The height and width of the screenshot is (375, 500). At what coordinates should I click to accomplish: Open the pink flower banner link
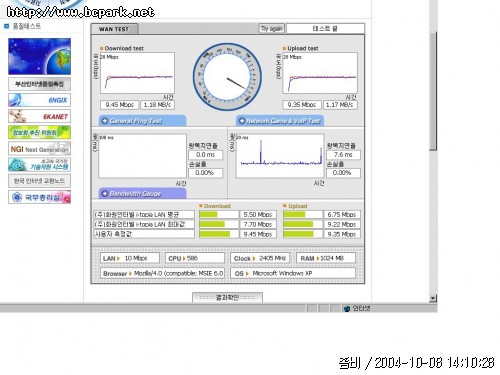[x=39, y=197]
